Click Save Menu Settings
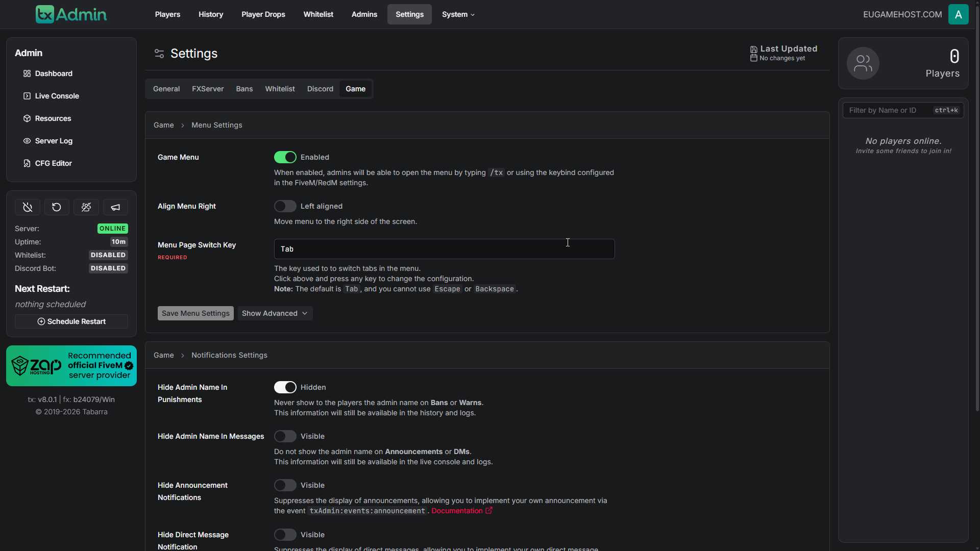The height and width of the screenshot is (551, 980). (x=195, y=313)
